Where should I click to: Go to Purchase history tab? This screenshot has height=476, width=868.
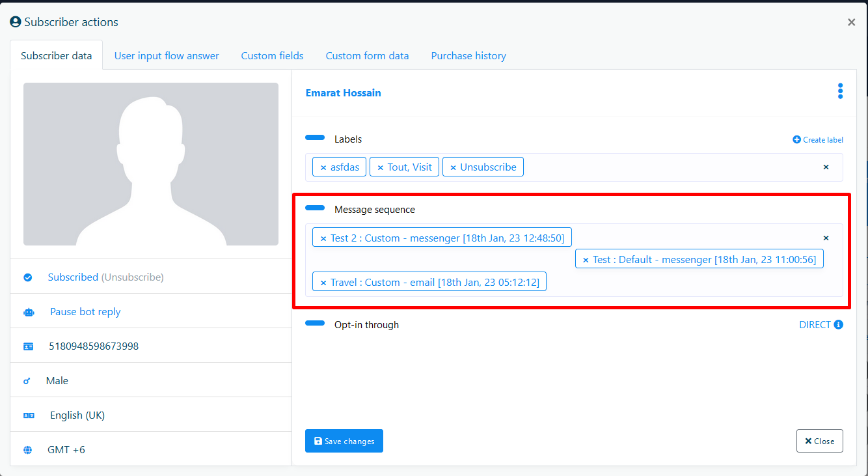click(468, 56)
